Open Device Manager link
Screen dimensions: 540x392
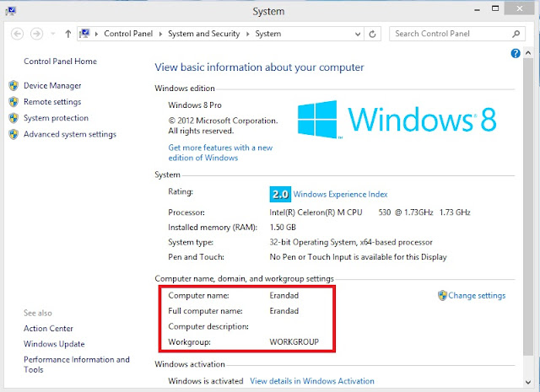[52, 86]
